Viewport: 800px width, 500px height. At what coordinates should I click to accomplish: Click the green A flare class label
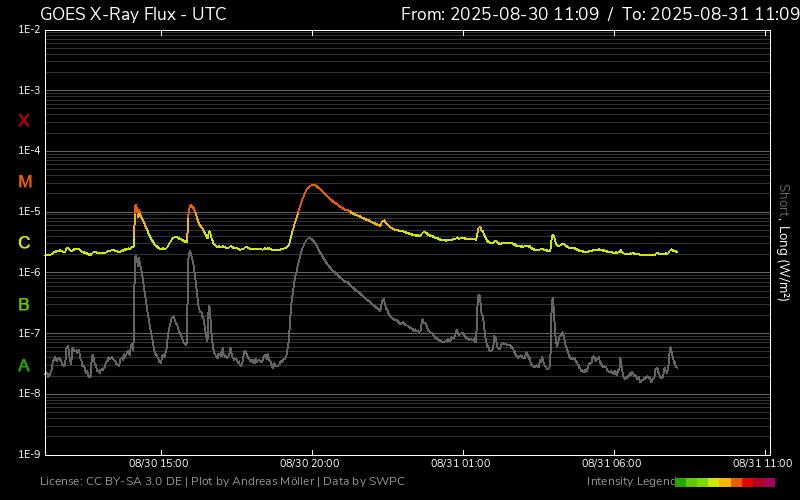[x=23, y=366]
